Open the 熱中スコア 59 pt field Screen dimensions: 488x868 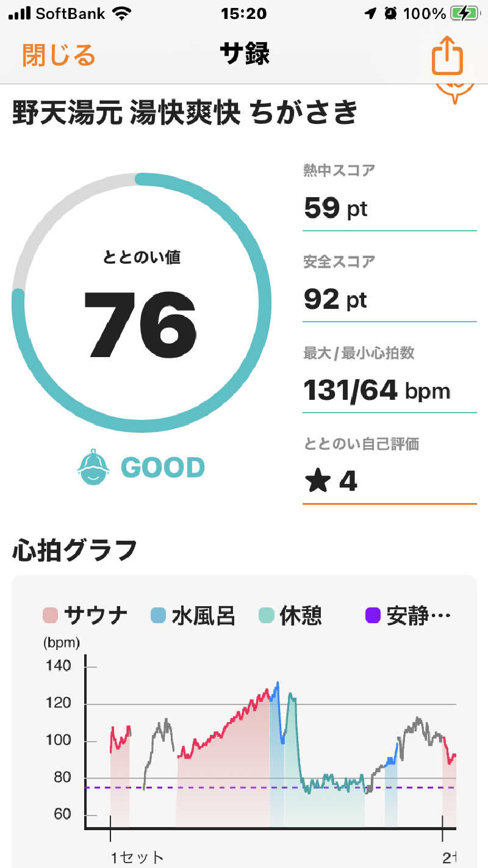tap(389, 197)
